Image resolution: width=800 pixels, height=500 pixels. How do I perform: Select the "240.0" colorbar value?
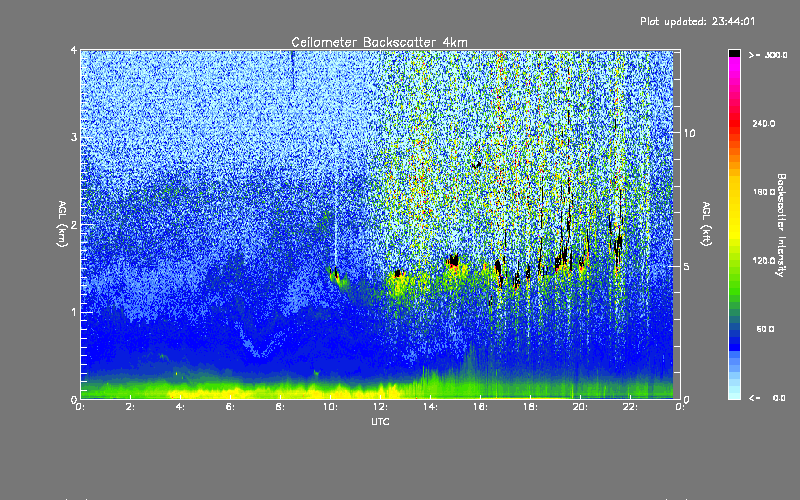pyautogui.click(x=764, y=124)
